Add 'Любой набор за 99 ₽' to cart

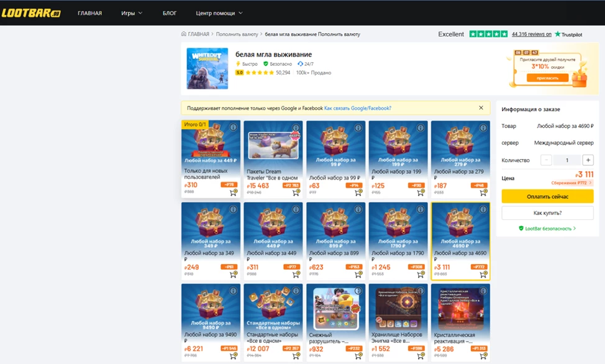(x=358, y=192)
